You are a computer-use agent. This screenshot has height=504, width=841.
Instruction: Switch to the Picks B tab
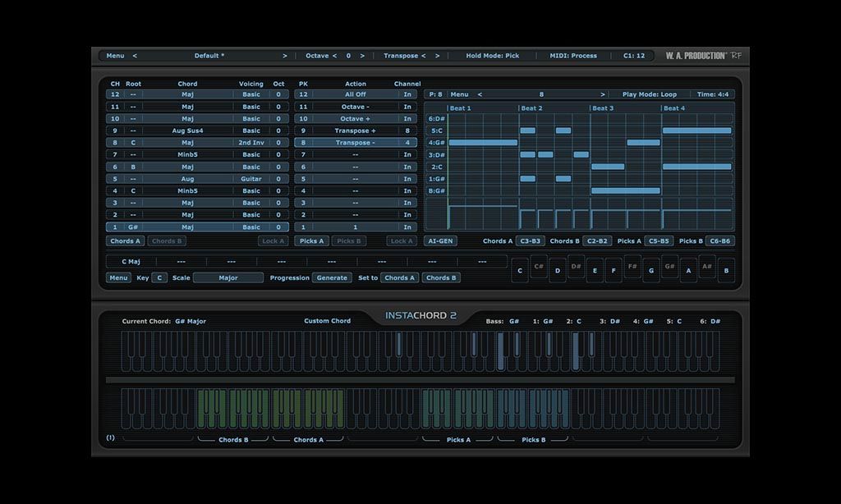[348, 241]
